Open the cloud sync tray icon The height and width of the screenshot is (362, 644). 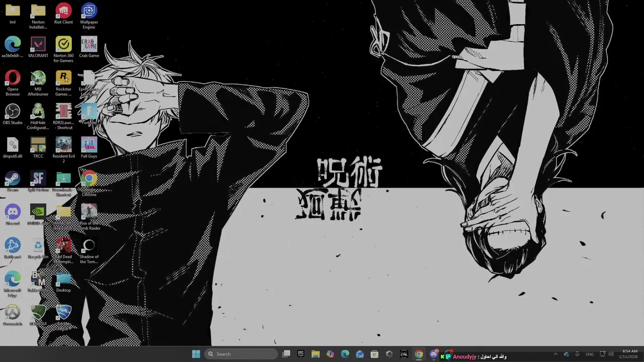pos(567,354)
